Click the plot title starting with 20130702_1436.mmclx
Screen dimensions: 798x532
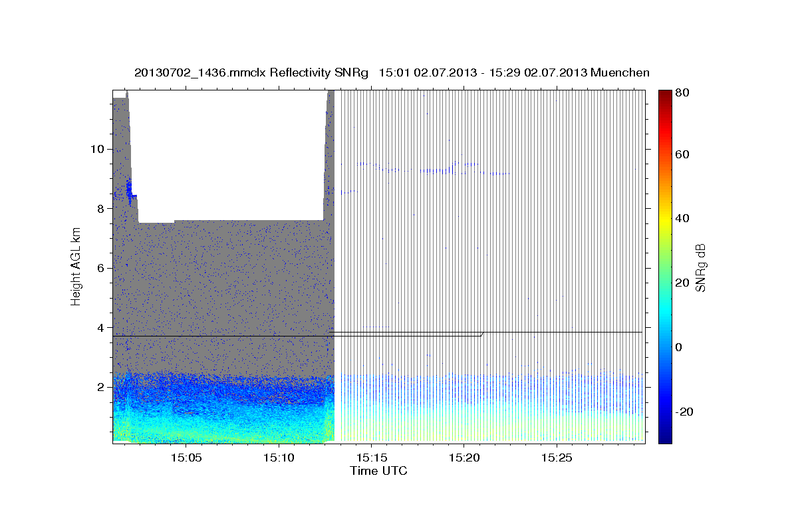tap(392, 72)
